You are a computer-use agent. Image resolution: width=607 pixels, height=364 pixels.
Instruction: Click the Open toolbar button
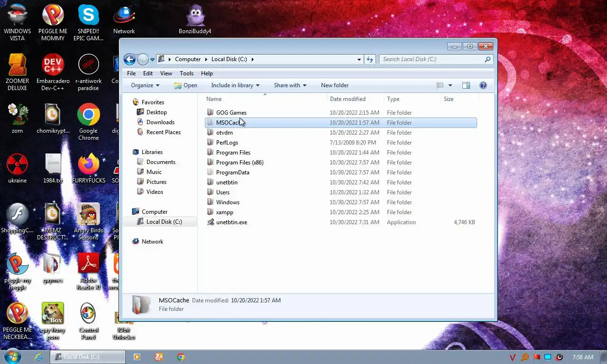pos(185,85)
